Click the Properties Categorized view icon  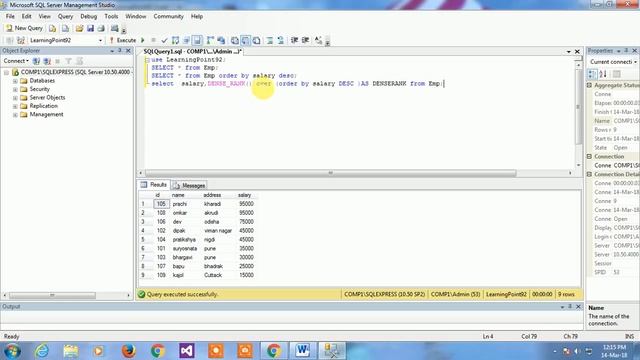click(592, 74)
